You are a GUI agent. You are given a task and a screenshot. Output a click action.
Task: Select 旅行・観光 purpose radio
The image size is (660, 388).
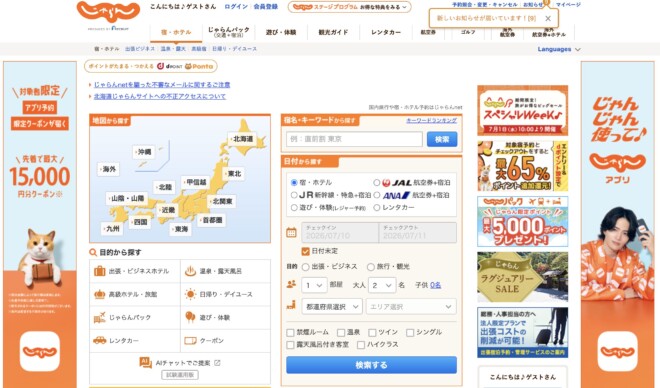[371, 267]
